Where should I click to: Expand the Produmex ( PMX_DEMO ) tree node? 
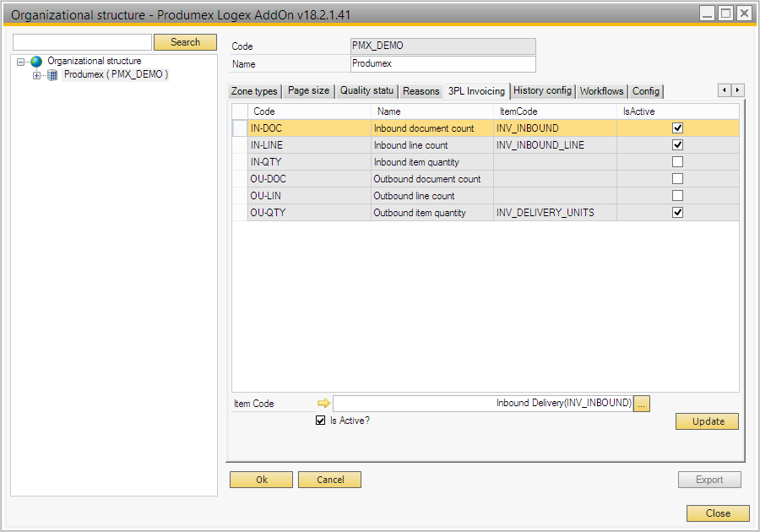pyautogui.click(x=36, y=75)
